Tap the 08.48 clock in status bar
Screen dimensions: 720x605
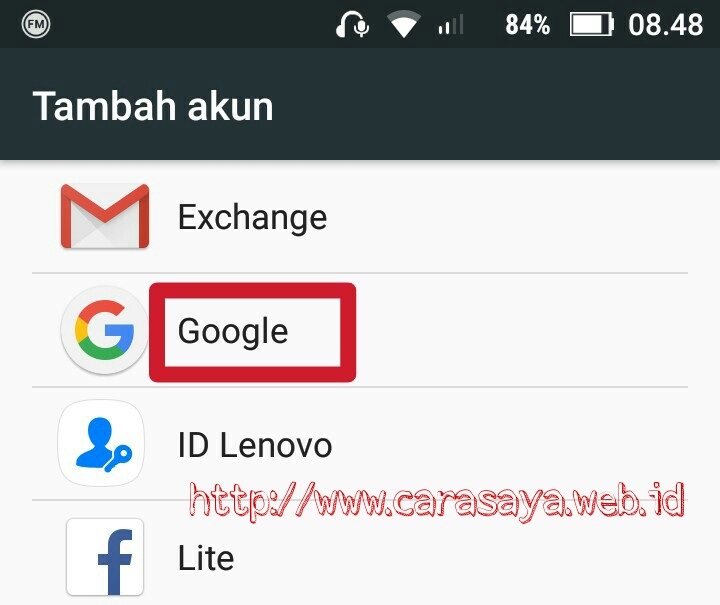pyautogui.click(x=665, y=25)
